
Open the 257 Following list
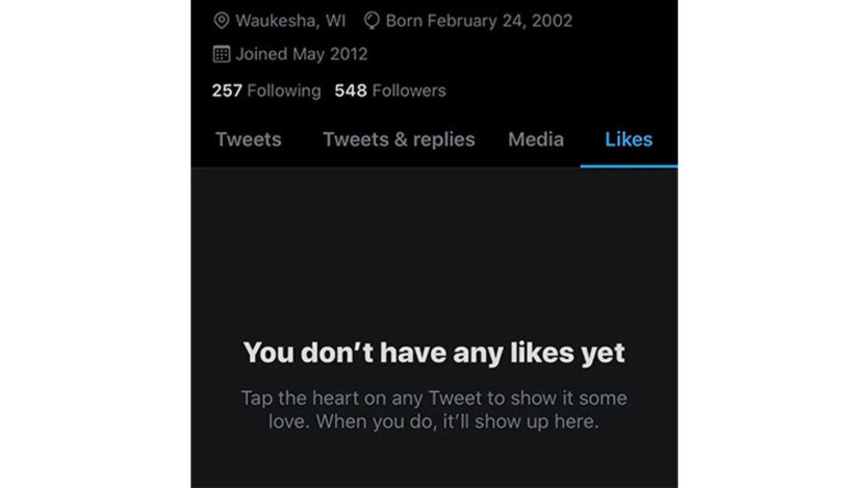(x=265, y=90)
